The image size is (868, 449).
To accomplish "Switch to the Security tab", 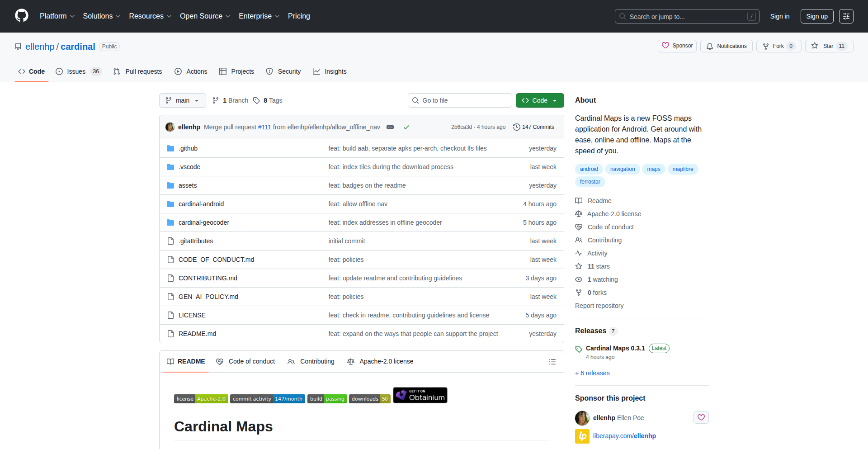I will pyautogui.click(x=283, y=71).
